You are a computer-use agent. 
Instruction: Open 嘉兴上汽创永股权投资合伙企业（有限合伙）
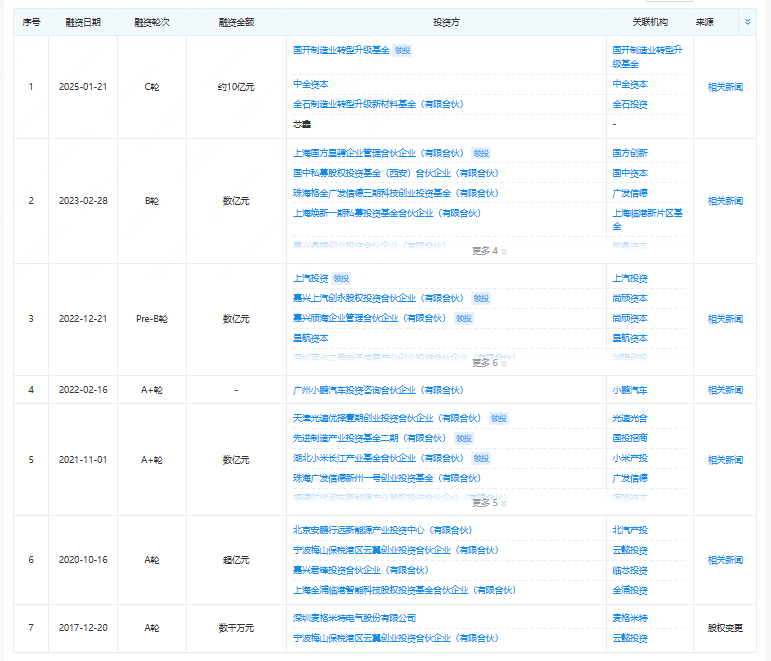(x=378, y=298)
